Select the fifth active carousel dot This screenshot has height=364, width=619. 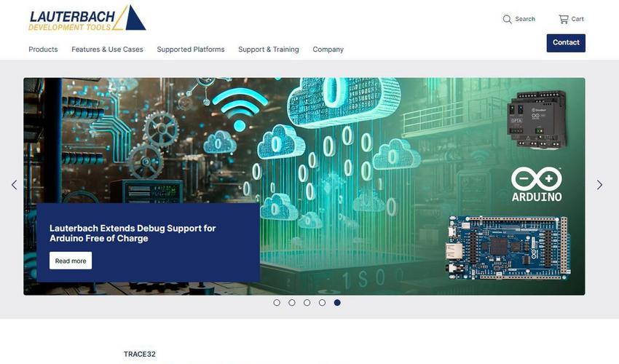(x=337, y=302)
